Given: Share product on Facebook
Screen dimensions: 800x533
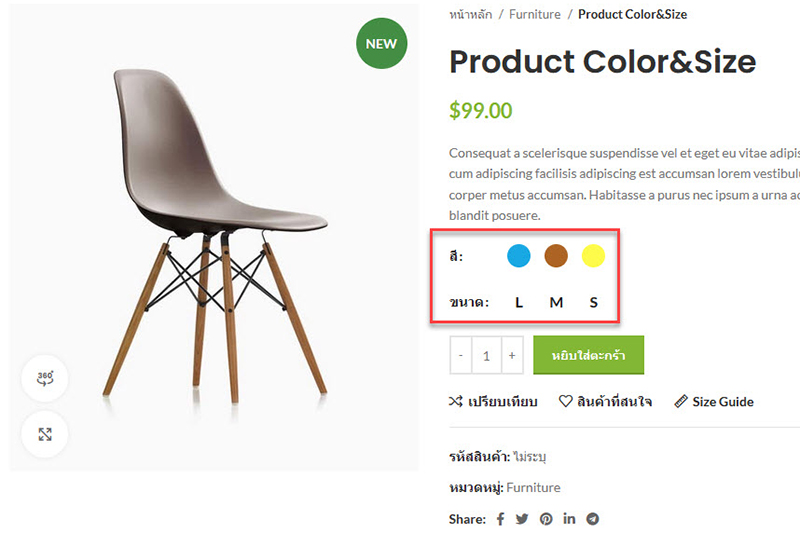Looking at the screenshot, I should coord(501,519).
